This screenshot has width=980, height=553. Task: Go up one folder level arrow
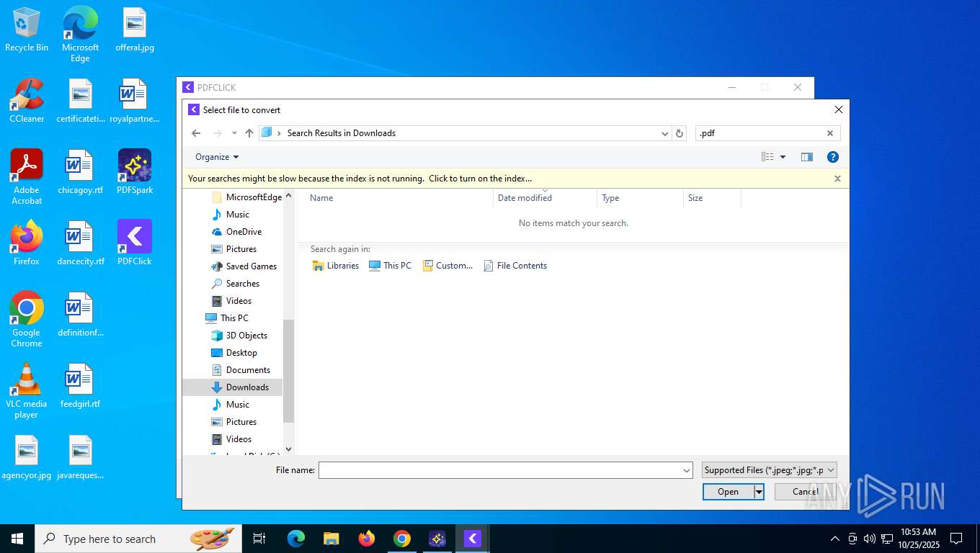[x=249, y=133]
